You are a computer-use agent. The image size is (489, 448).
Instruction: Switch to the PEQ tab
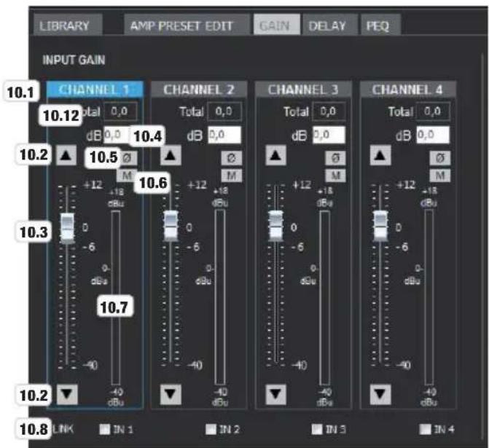[x=380, y=25]
